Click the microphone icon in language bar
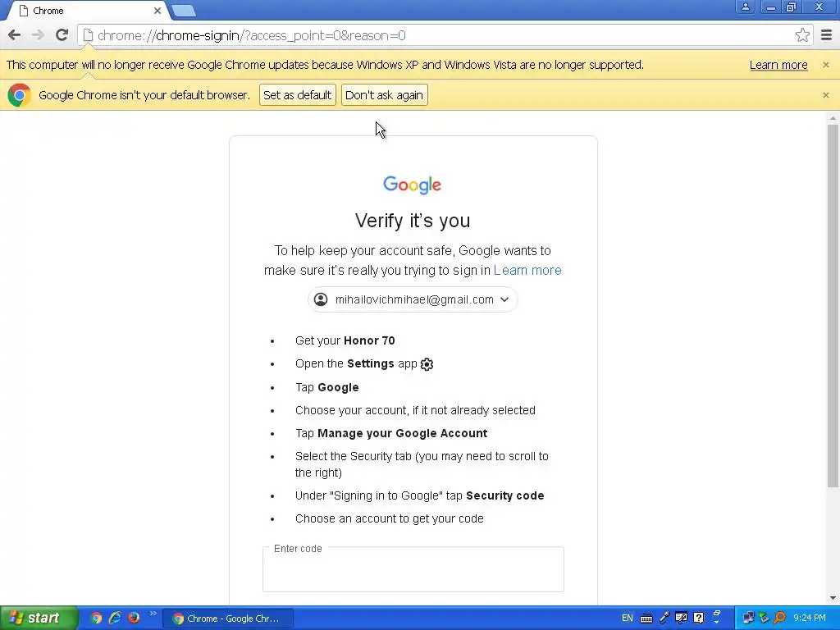 point(664,619)
